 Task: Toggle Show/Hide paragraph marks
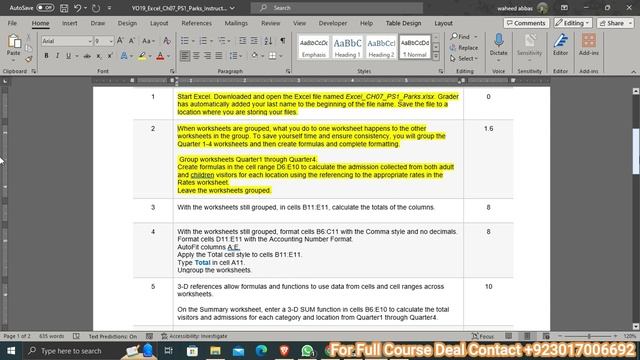click(282, 41)
